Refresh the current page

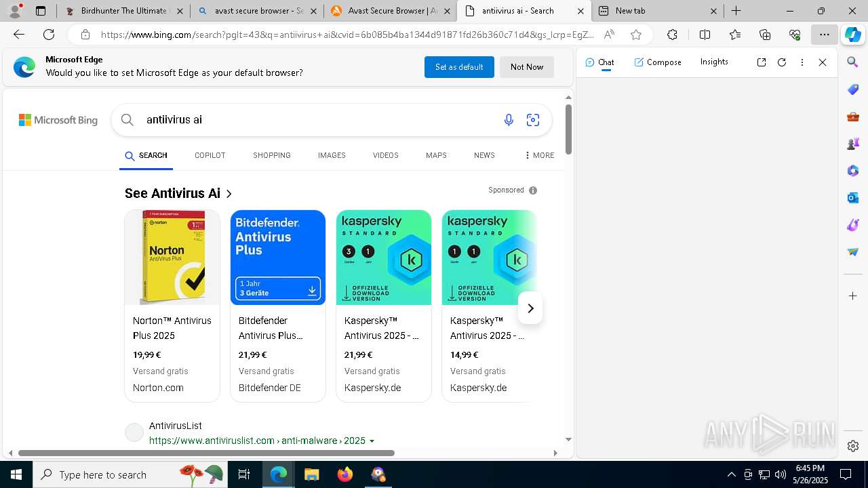tap(49, 35)
